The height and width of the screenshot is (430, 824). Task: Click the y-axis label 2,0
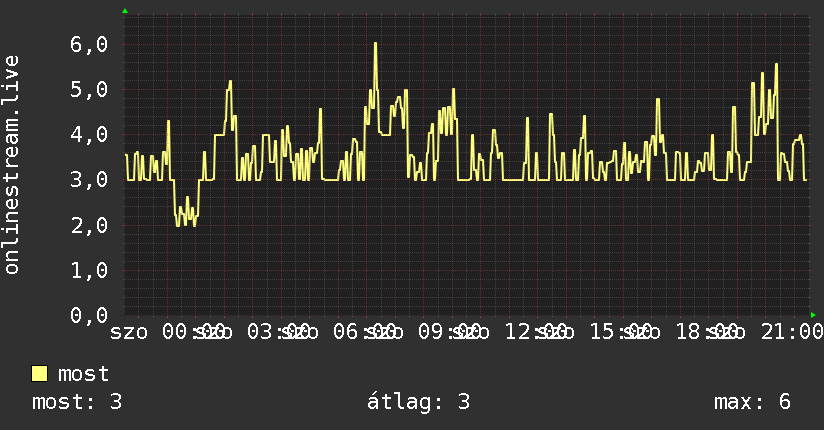(x=89, y=226)
